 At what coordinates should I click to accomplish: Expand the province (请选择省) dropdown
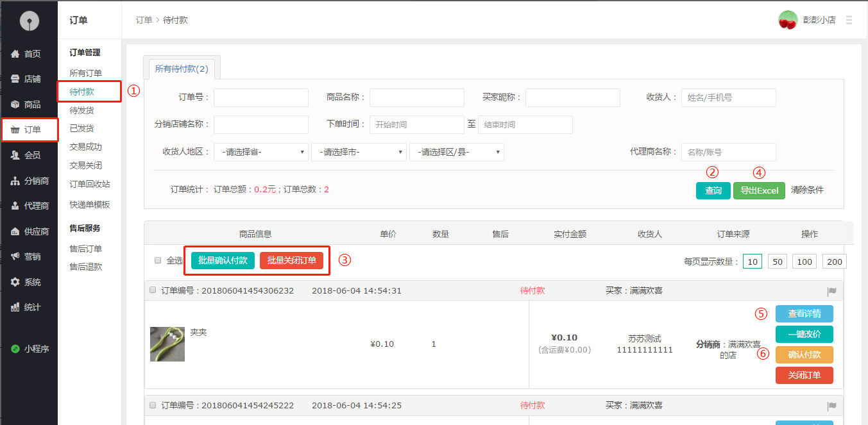tap(260, 152)
